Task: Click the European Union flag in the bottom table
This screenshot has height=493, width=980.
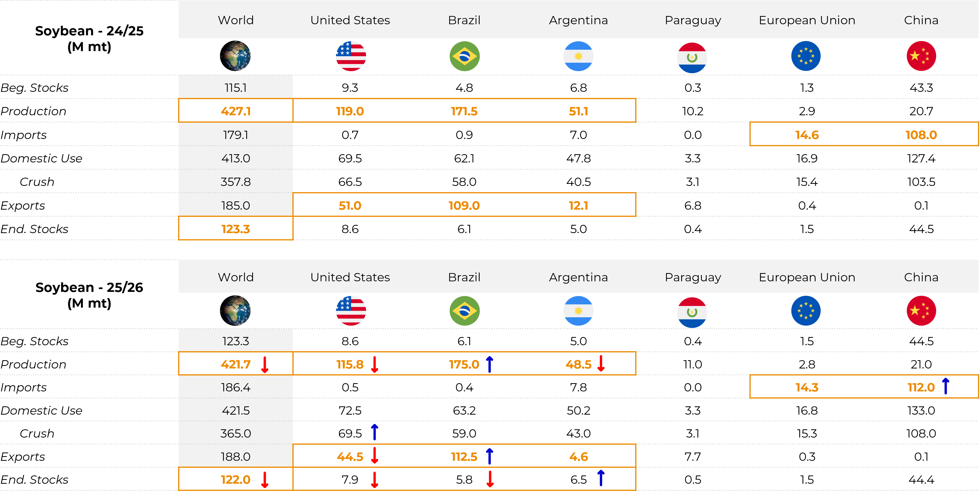Action: coord(806,310)
